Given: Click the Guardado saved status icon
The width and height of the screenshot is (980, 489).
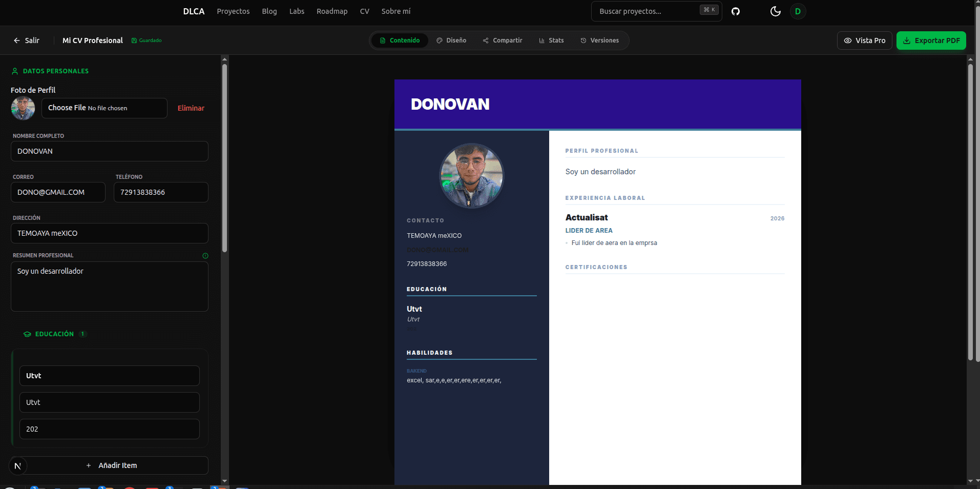Looking at the screenshot, I should pyautogui.click(x=134, y=40).
